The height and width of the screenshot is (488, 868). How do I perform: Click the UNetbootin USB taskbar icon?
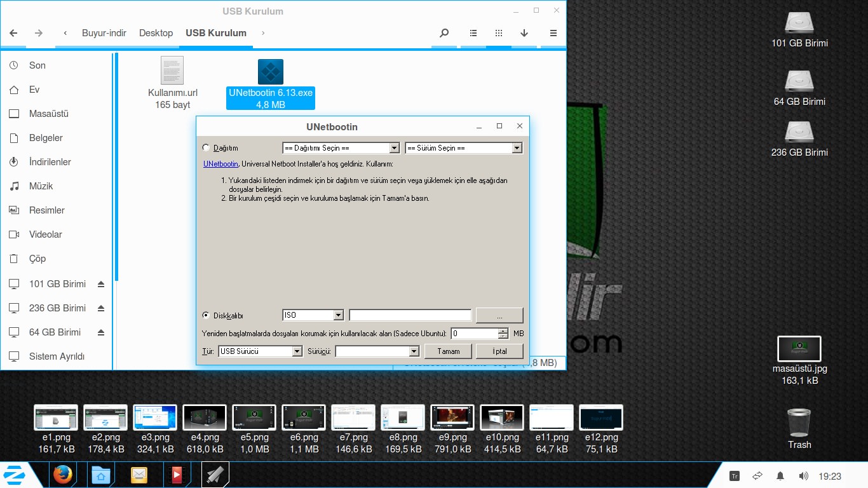click(215, 475)
